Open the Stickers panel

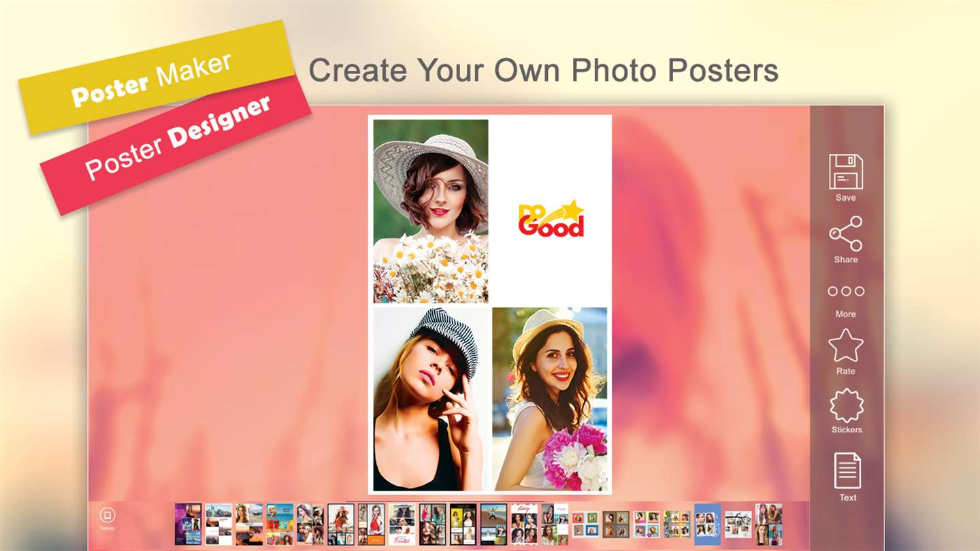pyautogui.click(x=847, y=405)
